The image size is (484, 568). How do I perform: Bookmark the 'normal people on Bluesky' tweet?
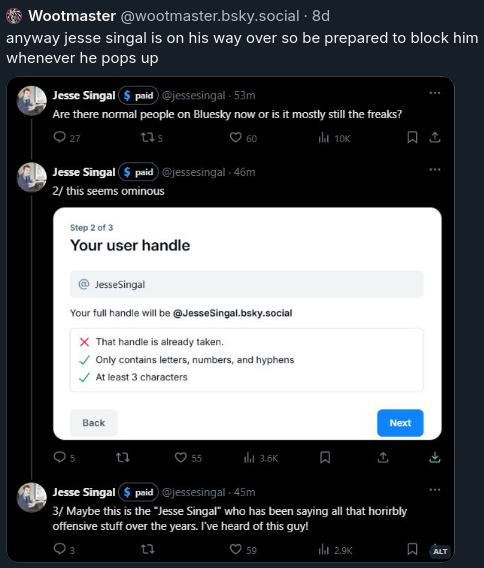coord(412,137)
